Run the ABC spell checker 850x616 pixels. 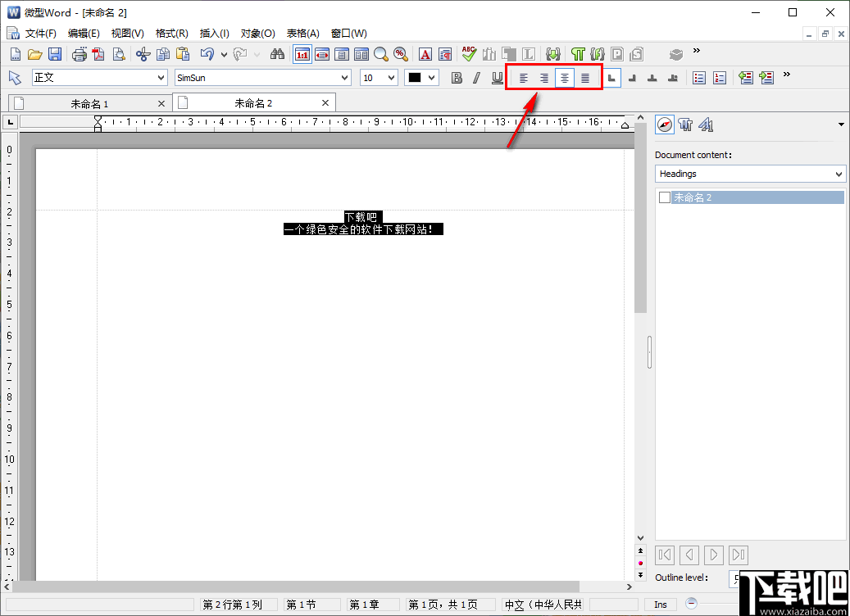tap(467, 53)
